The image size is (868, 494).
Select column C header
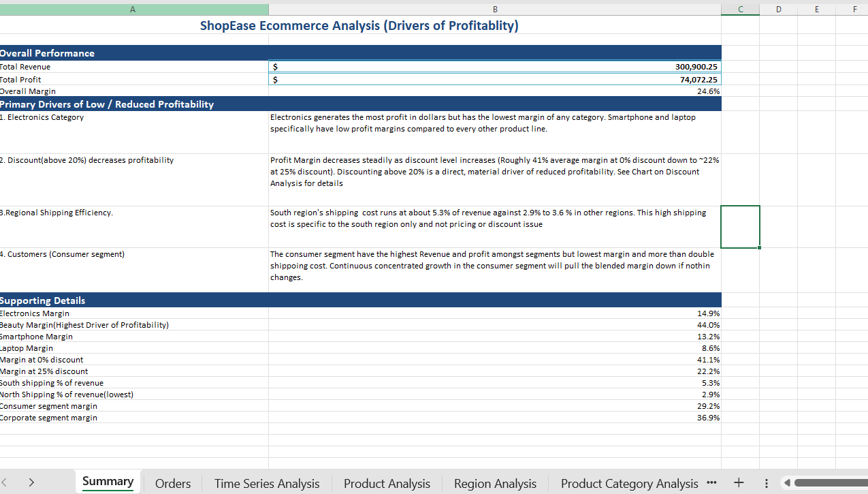tap(740, 9)
